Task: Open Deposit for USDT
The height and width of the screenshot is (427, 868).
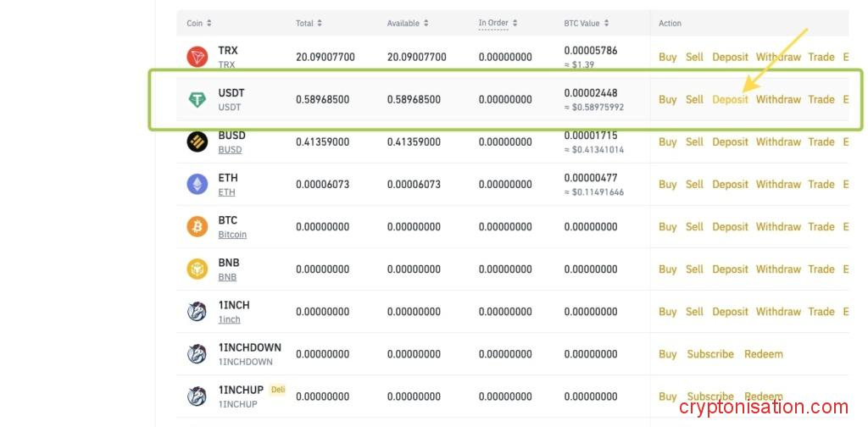Action: 730,100
